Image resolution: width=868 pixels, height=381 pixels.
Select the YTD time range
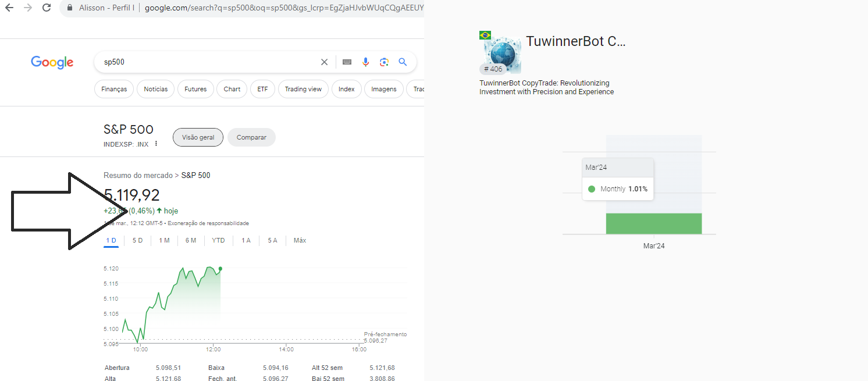218,240
